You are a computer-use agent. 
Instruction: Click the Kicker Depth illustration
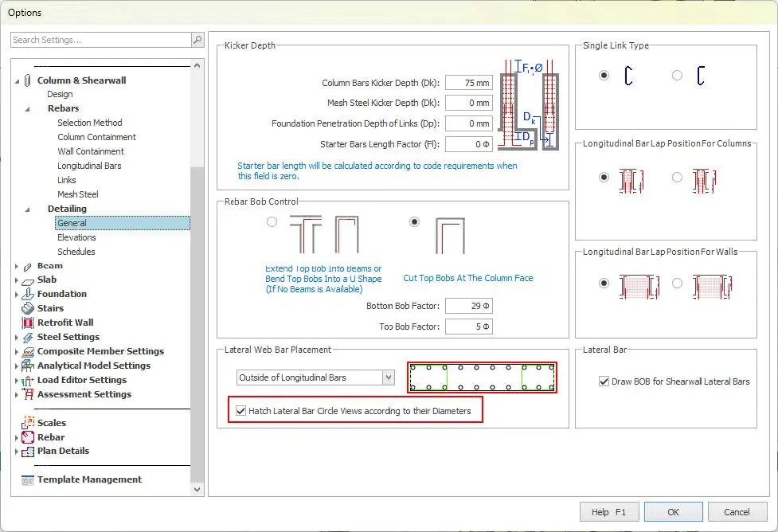[x=529, y=104]
